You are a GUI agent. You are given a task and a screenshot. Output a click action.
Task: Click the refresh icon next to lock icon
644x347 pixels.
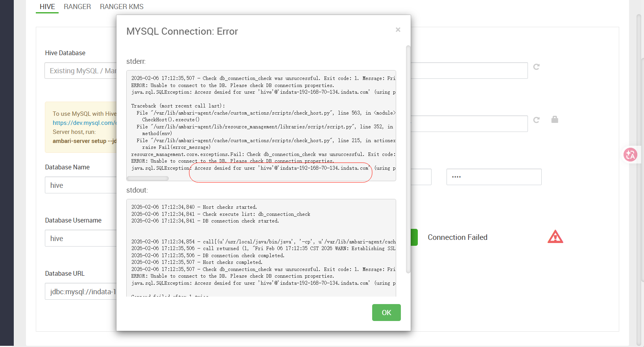coord(536,120)
